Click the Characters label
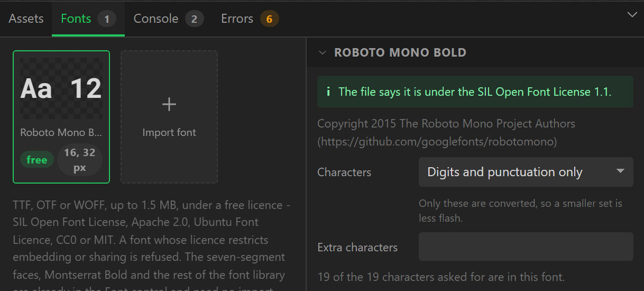This screenshot has width=644, height=291. point(344,172)
